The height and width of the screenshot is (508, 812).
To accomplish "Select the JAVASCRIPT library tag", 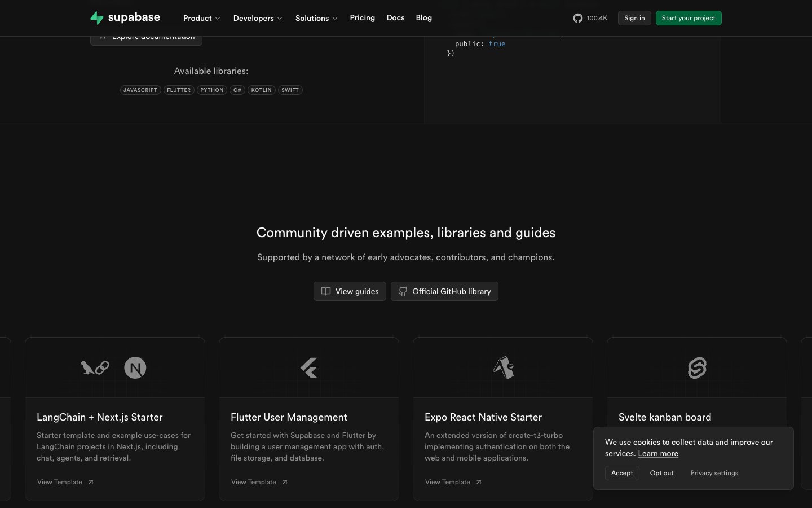I will point(140,90).
